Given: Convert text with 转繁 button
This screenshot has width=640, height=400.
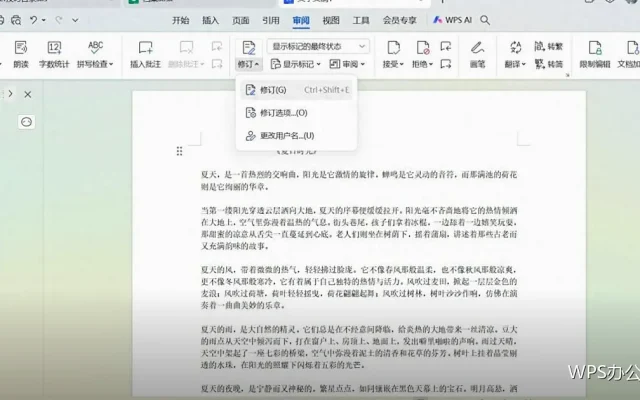Looking at the screenshot, I should [x=549, y=47].
